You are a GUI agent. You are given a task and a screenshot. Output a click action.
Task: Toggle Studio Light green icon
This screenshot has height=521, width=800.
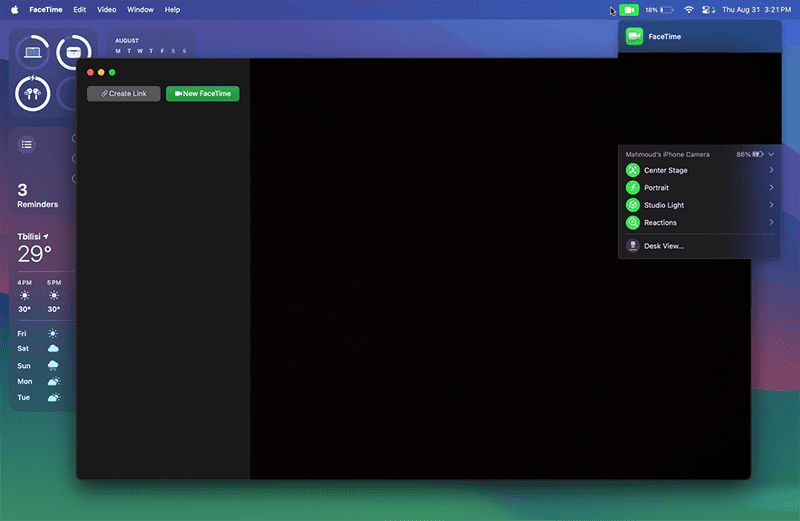pos(633,205)
